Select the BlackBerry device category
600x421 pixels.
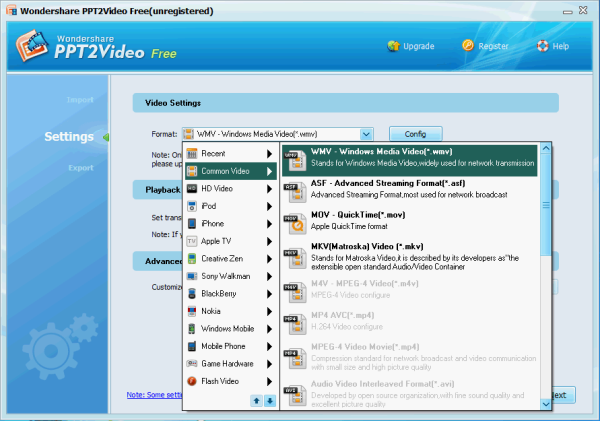(230, 293)
